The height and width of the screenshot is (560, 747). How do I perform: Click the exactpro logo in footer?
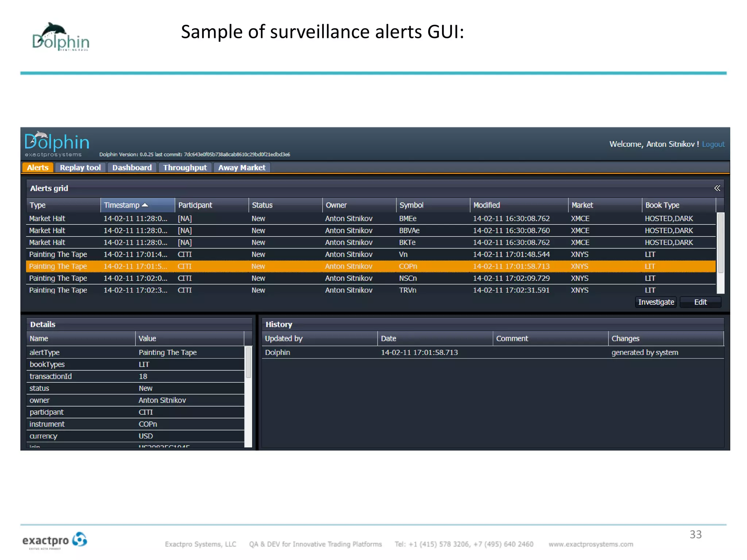click(x=55, y=541)
